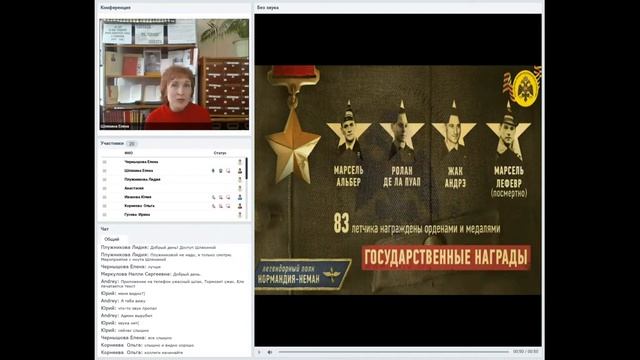Click the user role icon for Чернышова Елена
Viewport: 640px width, 360px height.
coord(240,162)
